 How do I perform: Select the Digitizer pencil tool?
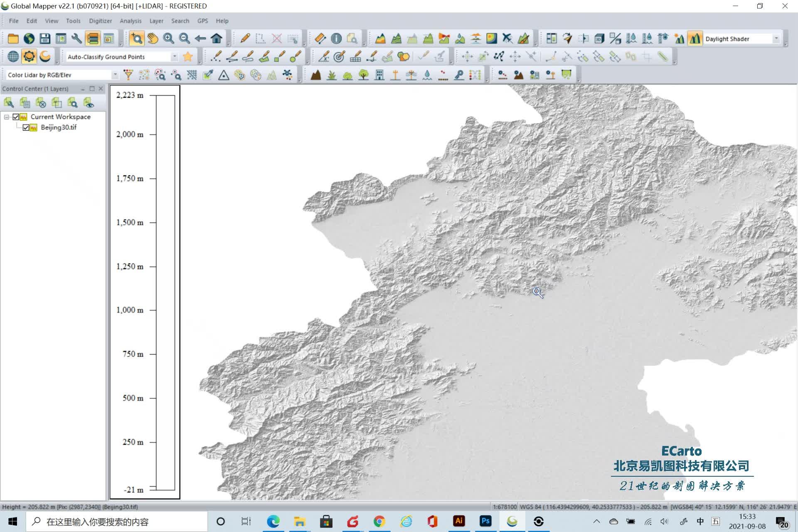[245, 39]
